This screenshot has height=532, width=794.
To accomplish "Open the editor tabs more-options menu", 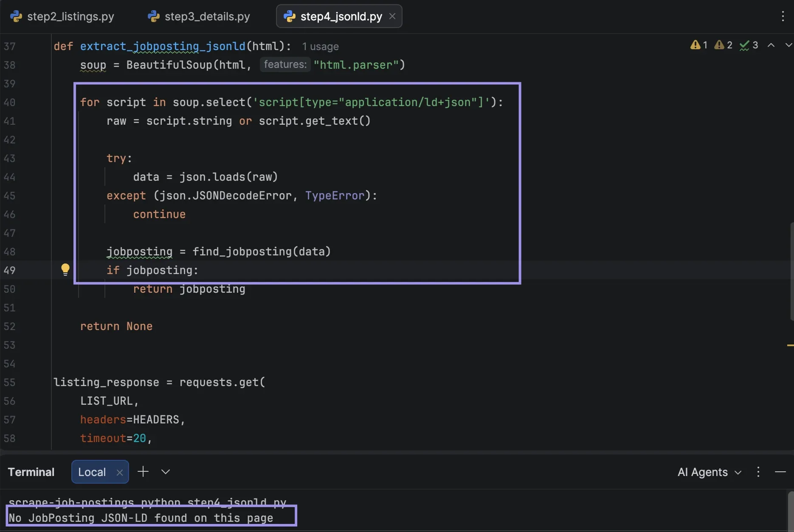I will point(783,17).
